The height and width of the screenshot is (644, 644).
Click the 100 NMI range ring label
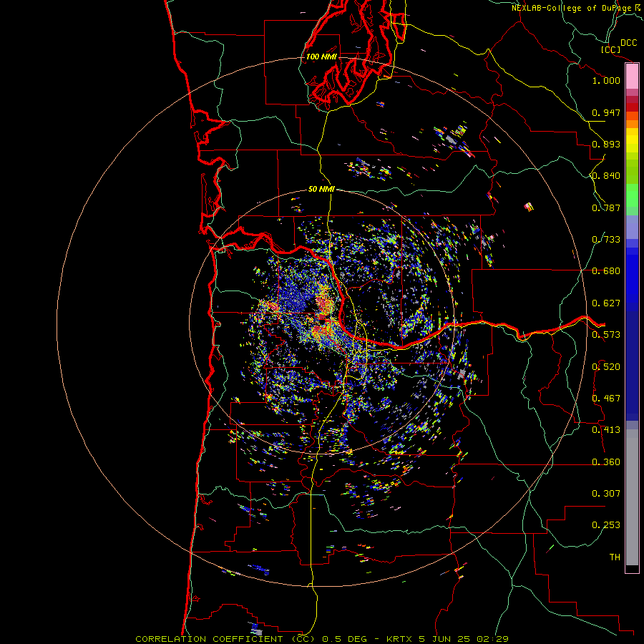tap(321, 57)
